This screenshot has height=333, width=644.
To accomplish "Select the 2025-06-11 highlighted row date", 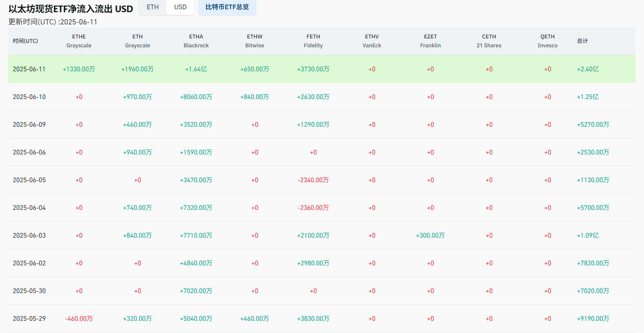I will click(x=29, y=69).
